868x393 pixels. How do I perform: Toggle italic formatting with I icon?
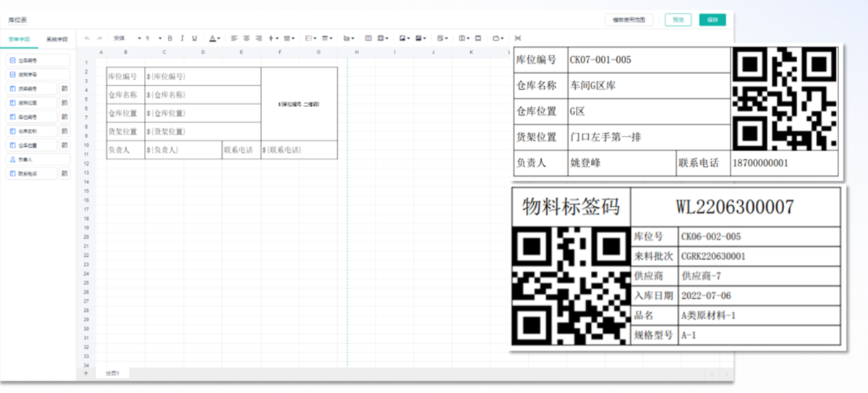pos(182,38)
